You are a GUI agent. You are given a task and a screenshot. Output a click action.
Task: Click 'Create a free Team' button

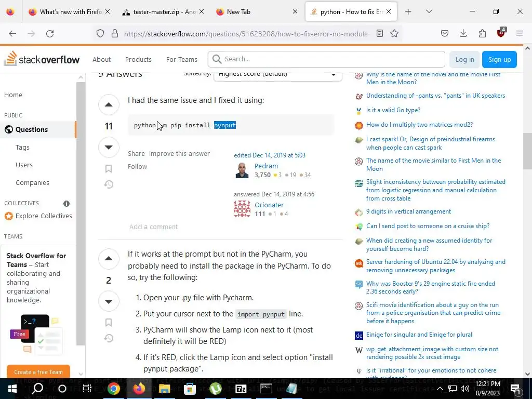coord(38,372)
